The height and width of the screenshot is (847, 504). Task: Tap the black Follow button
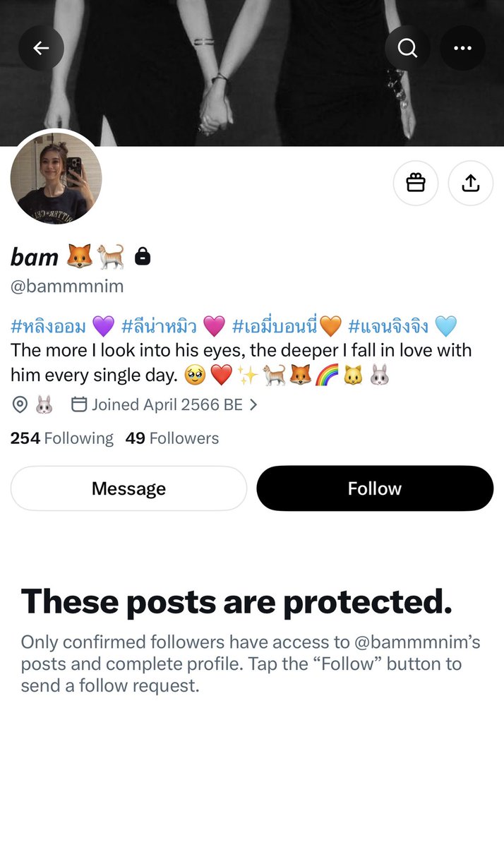click(x=375, y=488)
